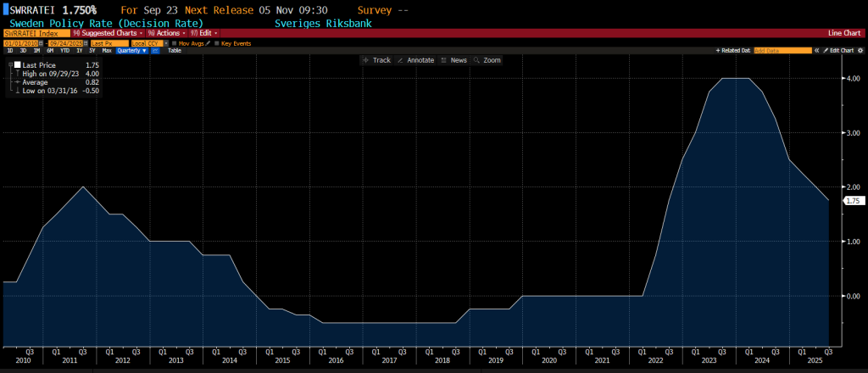Image resolution: width=868 pixels, height=373 pixels.
Task: Open the News overlay tool
Action: coord(453,60)
